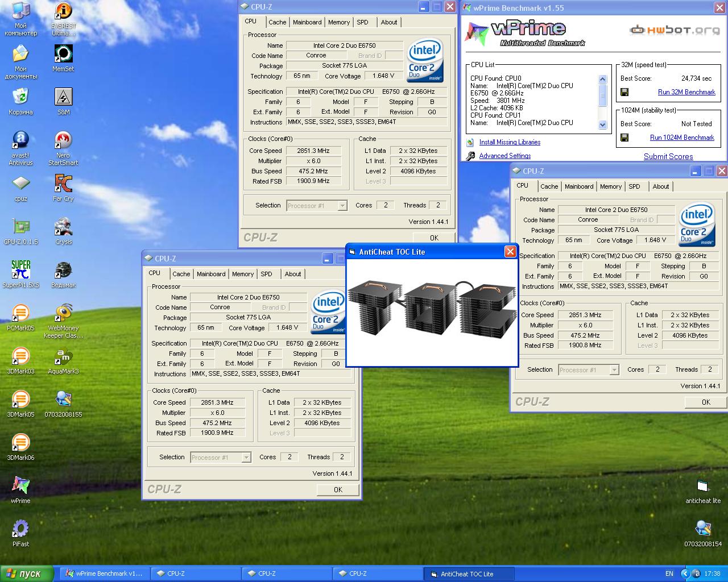This screenshot has height=582, width=728.
Task: Switch to wPrime Benchmark taskbar button
Action: pyautogui.click(x=105, y=573)
